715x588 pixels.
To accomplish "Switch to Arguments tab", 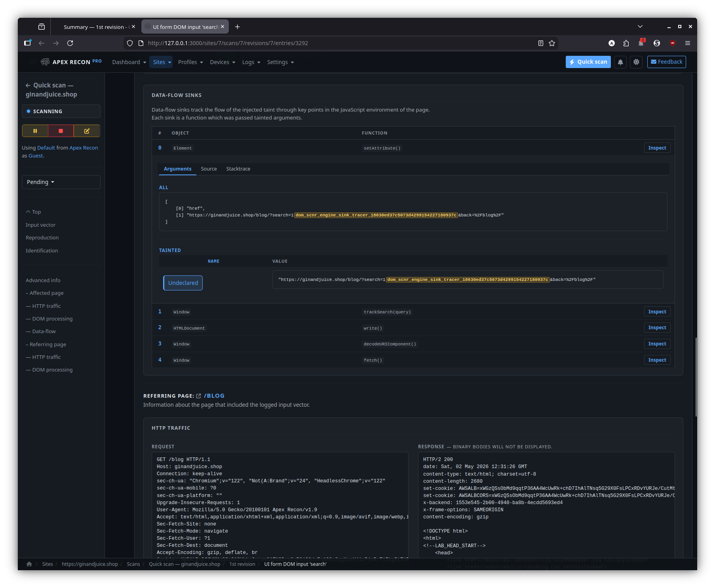I will coord(177,169).
